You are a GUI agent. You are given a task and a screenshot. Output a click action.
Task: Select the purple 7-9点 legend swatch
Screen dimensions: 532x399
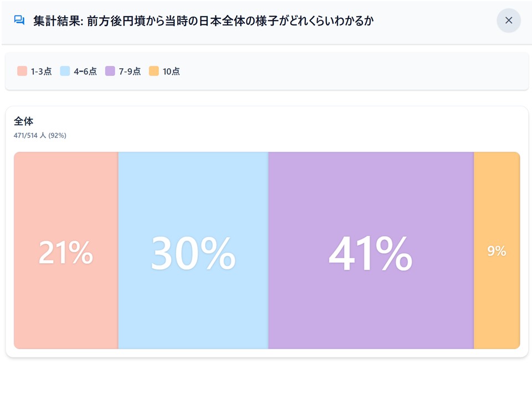click(x=110, y=71)
